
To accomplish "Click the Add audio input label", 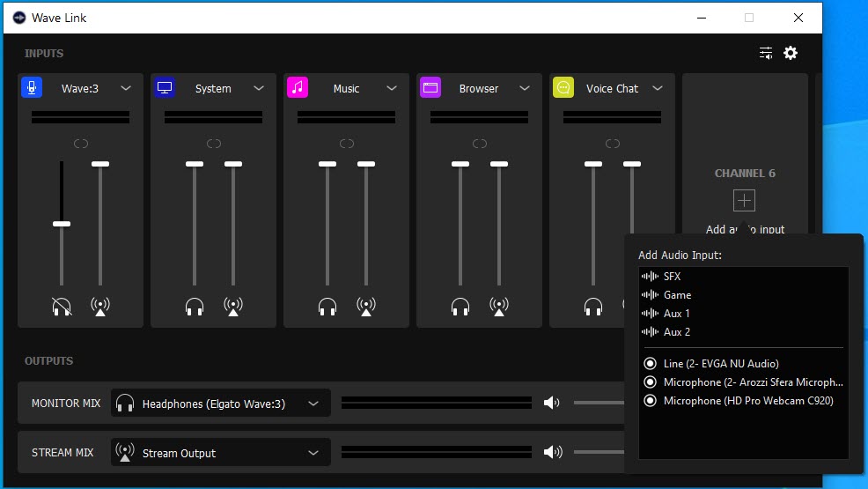I will (x=745, y=229).
